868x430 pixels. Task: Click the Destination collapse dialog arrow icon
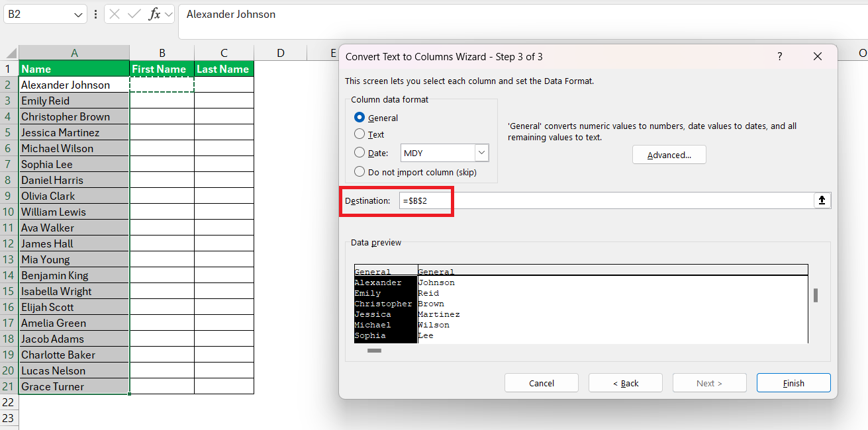[x=822, y=200]
